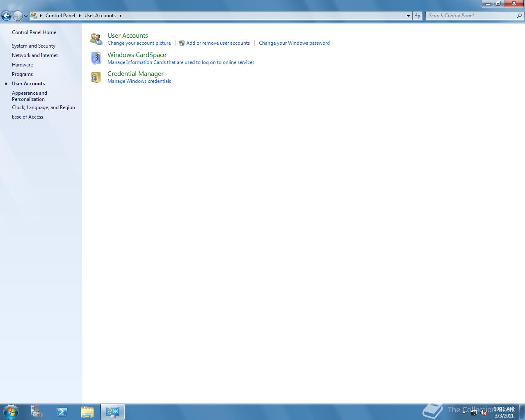
Task: Click the taskbar clock and date
Action: pyautogui.click(x=504, y=412)
